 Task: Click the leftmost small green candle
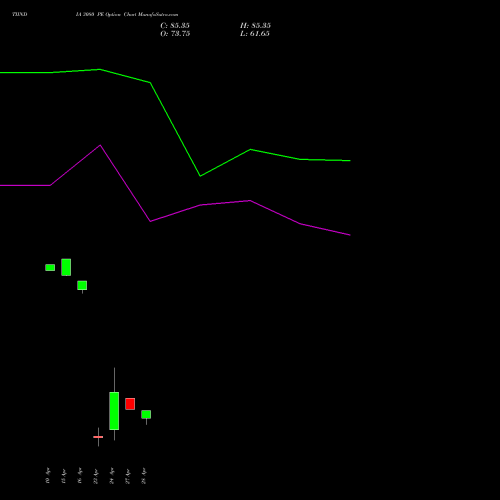(50, 268)
